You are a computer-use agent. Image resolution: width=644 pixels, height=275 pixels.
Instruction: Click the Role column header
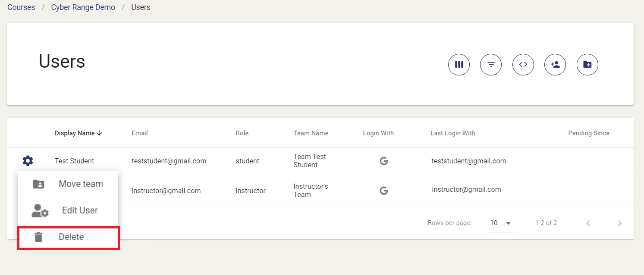click(242, 133)
